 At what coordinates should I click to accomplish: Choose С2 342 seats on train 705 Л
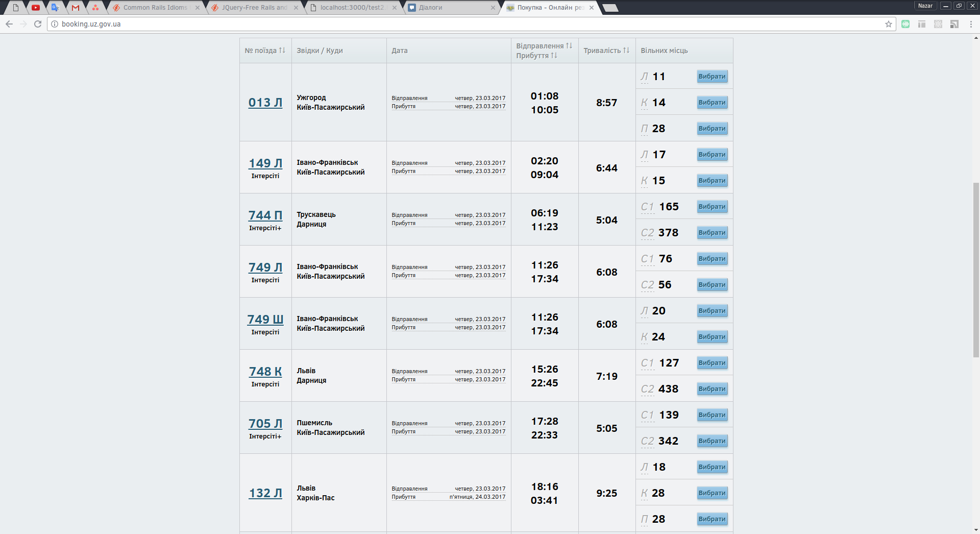[x=712, y=441]
